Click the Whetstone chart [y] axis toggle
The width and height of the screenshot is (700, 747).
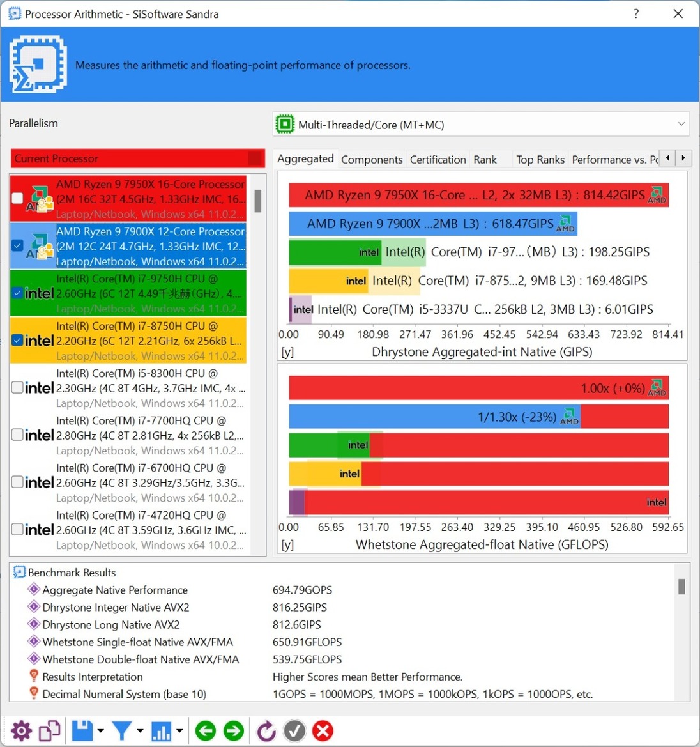tap(287, 544)
